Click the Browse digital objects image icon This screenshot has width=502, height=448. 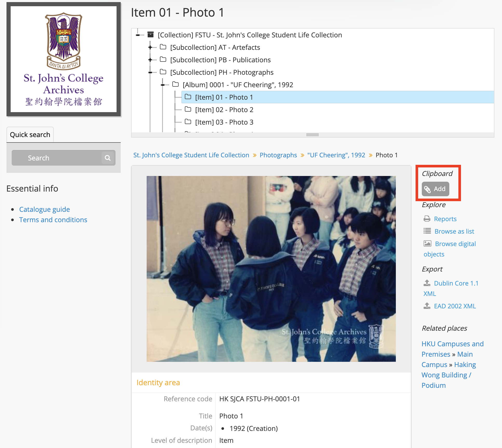(427, 243)
